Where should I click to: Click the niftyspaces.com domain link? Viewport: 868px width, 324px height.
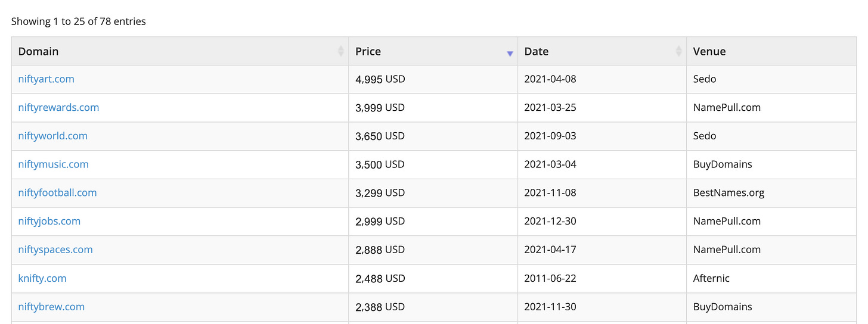[55, 250]
